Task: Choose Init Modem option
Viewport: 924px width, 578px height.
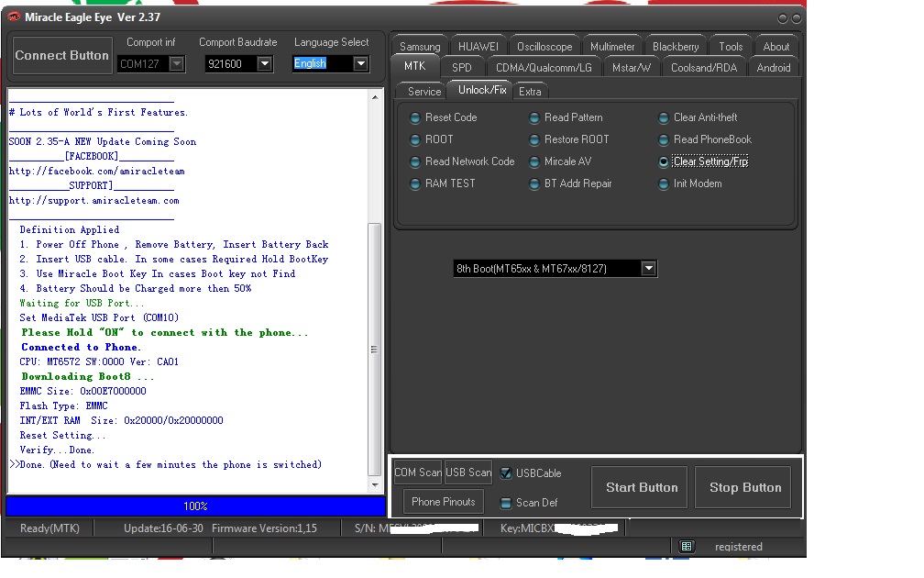Action: (x=690, y=183)
